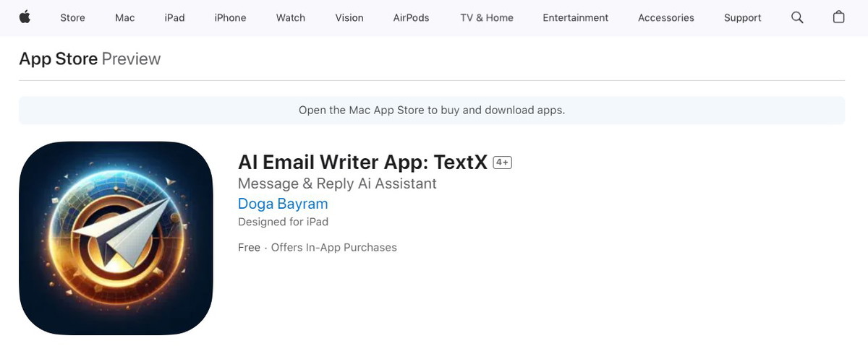
Task: Go to the Mac section
Action: click(x=124, y=17)
